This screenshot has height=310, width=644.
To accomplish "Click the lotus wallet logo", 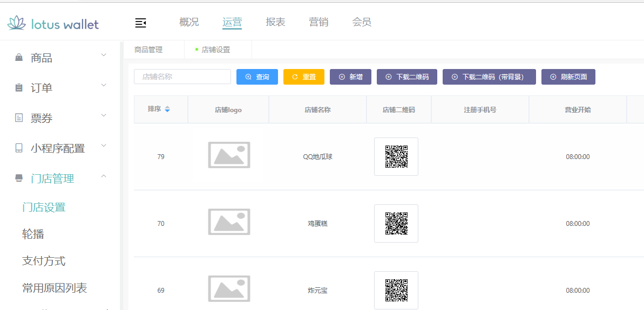I will [x=53, y=24].
